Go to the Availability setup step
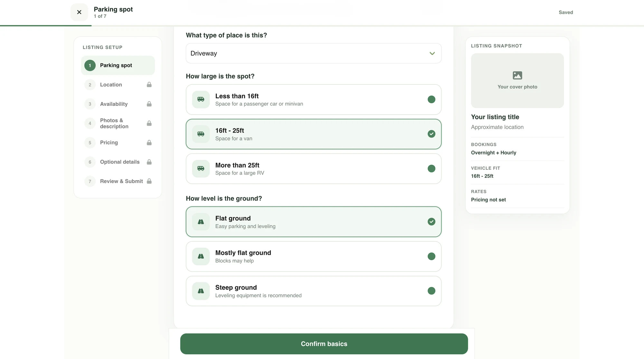Viewport: 644px width, 359px height. [118, 104]
